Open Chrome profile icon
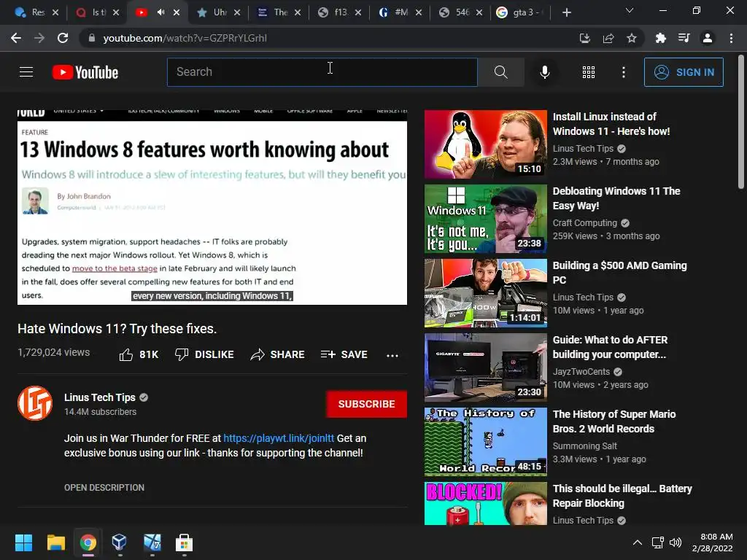 point(708,38)
